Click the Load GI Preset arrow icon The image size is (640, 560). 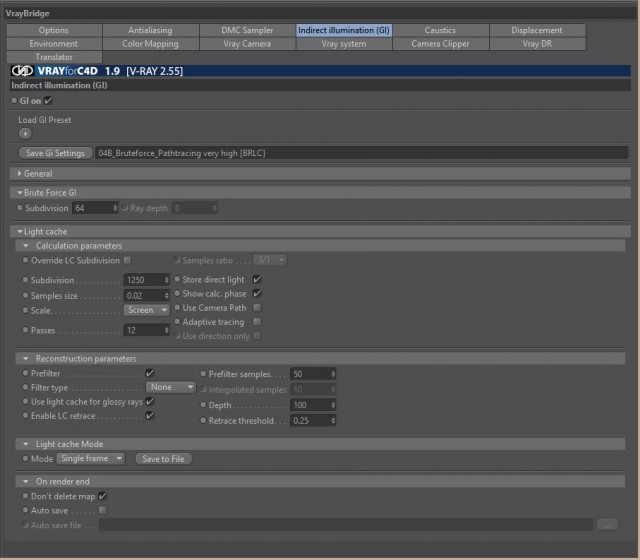click(x=25, y=133)
